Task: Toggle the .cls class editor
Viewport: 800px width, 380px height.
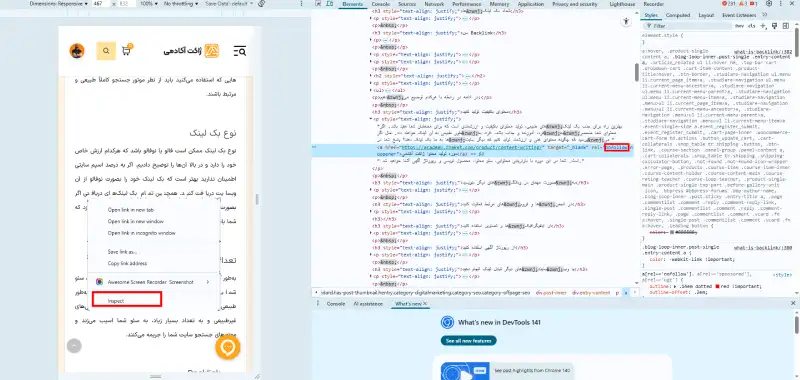Action: (x=751, y=26)
